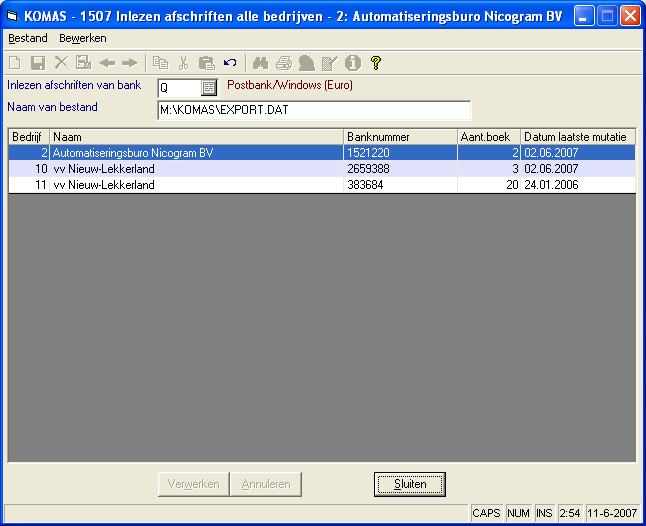Click bank number 383684 cell
The image size is (646, 526).
click(x=400, y=185)
